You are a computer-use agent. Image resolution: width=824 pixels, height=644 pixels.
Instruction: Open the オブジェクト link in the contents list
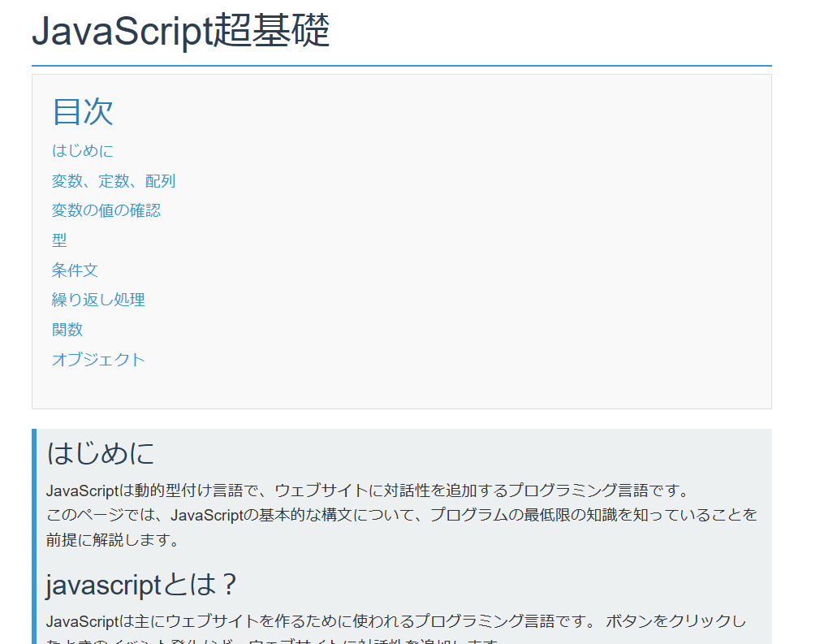[97, 360]
